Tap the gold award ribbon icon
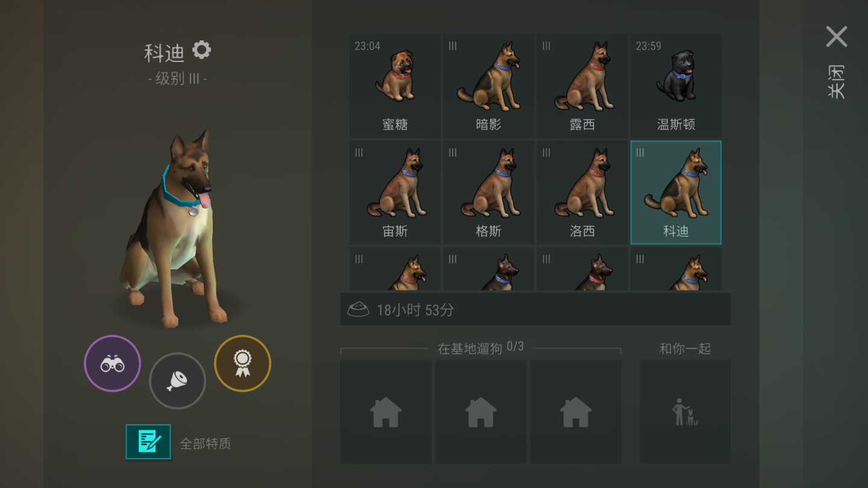This screenshot has height=488, width=868. coord(242,363)
